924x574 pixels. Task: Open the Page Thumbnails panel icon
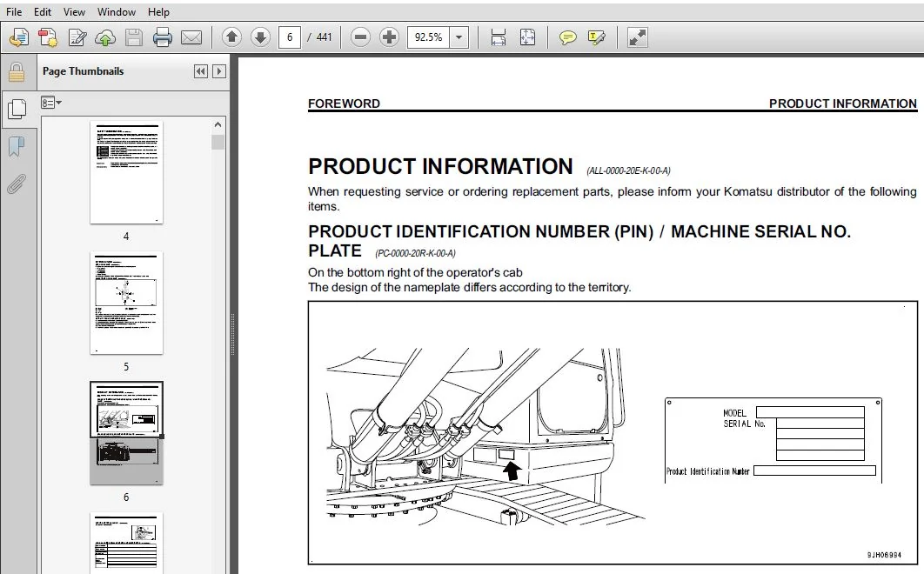(17, 109)
